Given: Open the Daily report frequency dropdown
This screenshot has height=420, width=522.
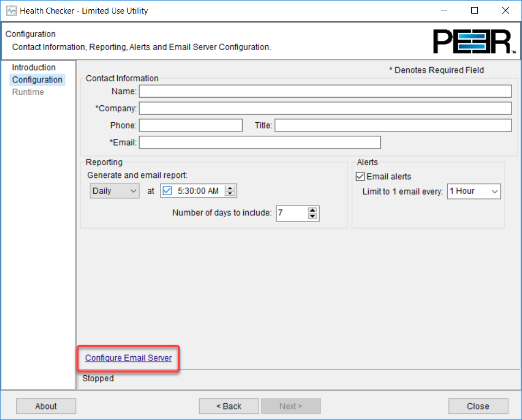Looking at the screenshot, I should point(114,190).
